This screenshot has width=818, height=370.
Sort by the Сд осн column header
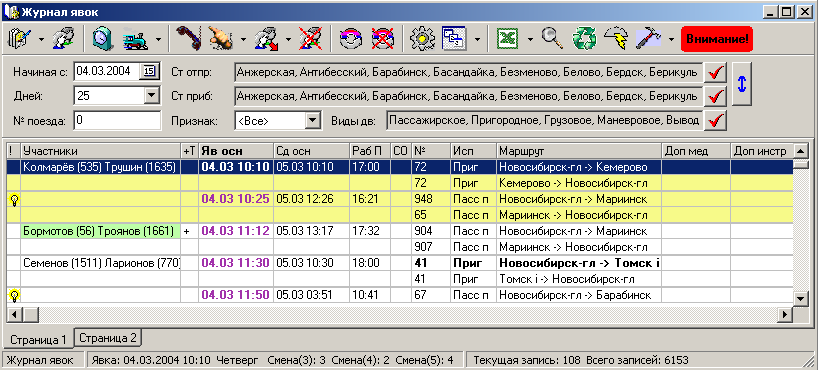coord(311,151)
